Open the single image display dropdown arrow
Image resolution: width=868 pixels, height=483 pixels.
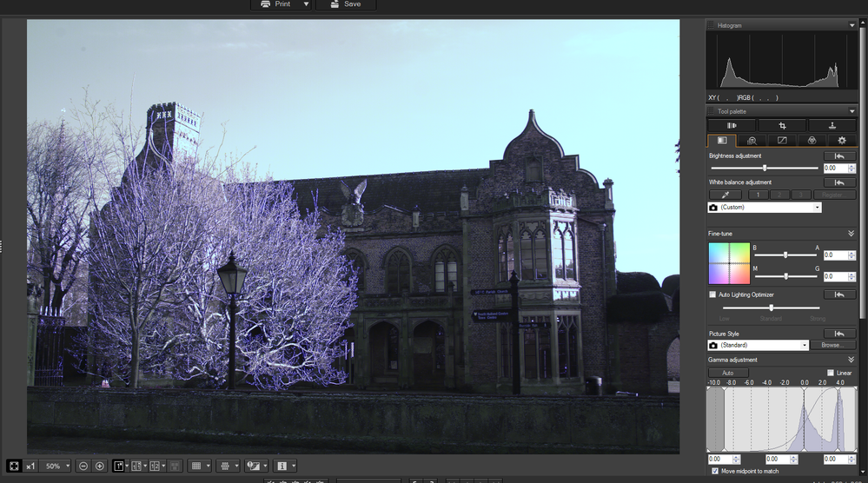pyautogui.click(x=127, y=466)
